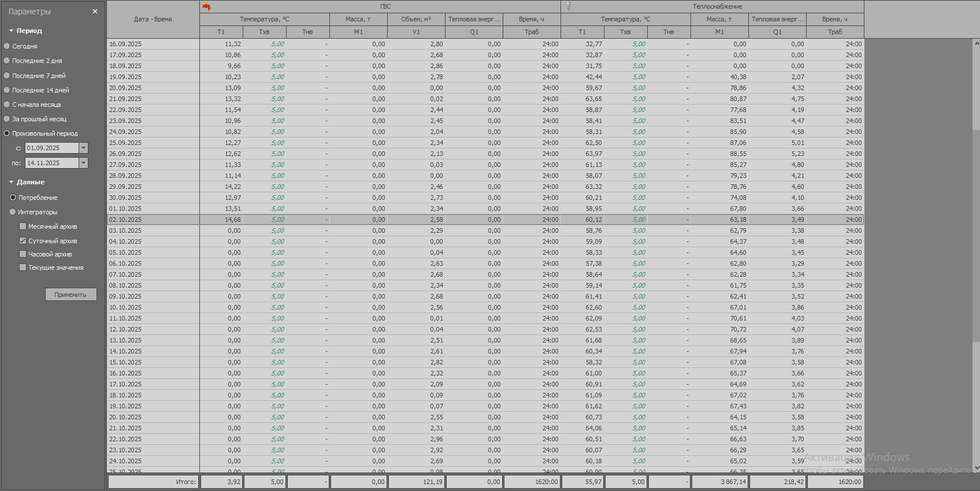Enable the Текущие значения checkbox
Image resolution: width=980 pixels, height=491 pixels.
pyautogui.click(x=23, y=267)
